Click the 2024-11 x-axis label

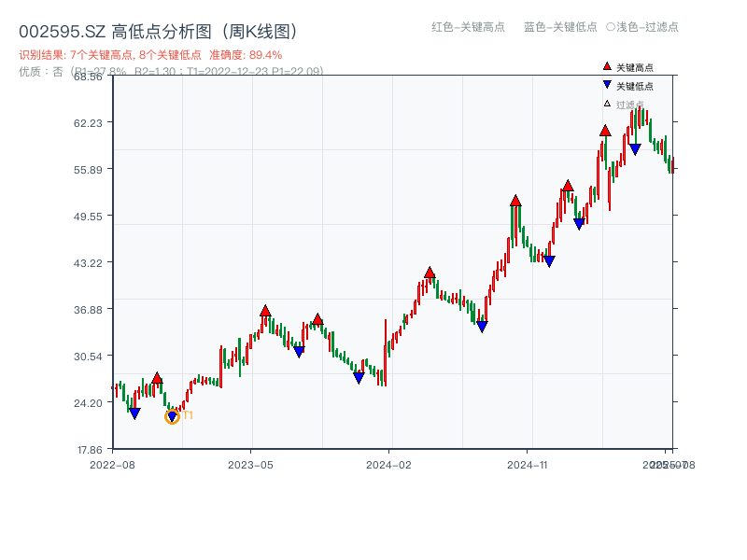pyautogui.click(x=528, y=465)
